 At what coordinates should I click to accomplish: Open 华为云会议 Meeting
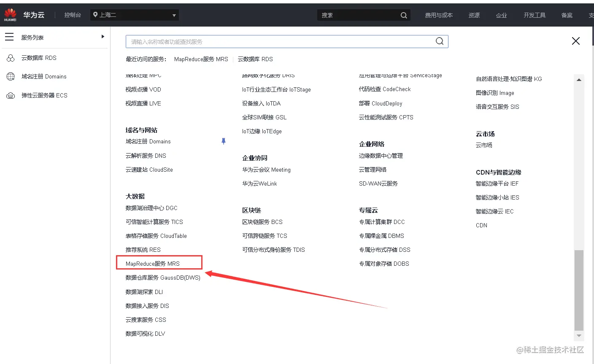[266, 170]
